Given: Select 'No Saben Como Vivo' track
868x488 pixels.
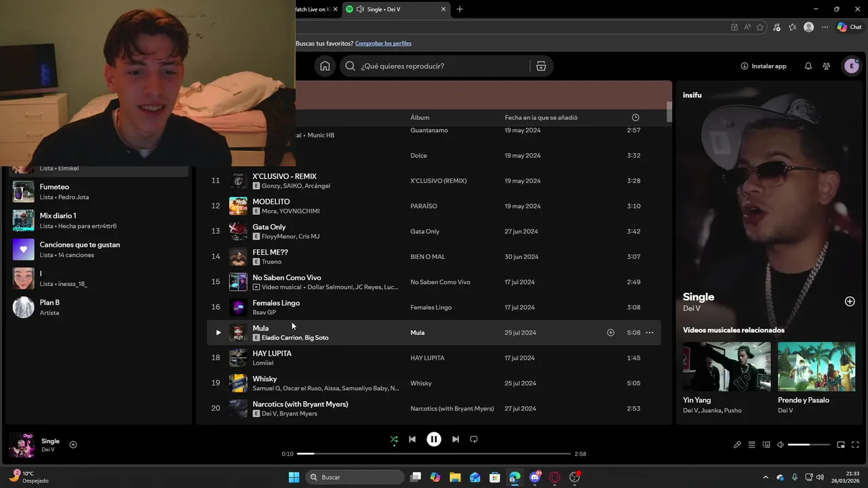Looking at the screenshot, I should coord(287,277).
